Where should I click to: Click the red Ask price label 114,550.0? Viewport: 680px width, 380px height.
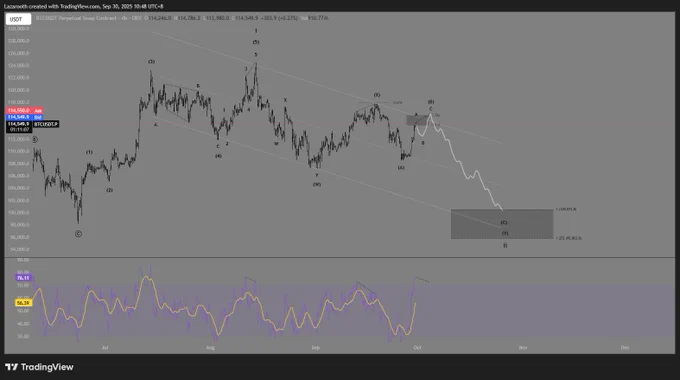(24, 111)
